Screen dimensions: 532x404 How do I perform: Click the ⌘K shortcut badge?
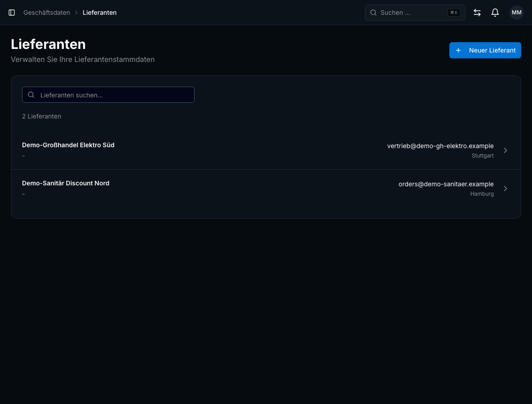tap(454, 13)
